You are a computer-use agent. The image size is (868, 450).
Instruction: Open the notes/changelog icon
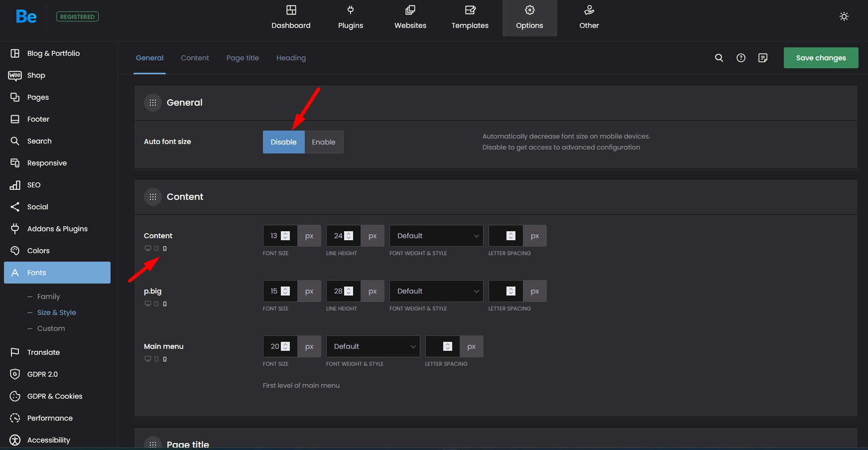(x=763, y=58)
